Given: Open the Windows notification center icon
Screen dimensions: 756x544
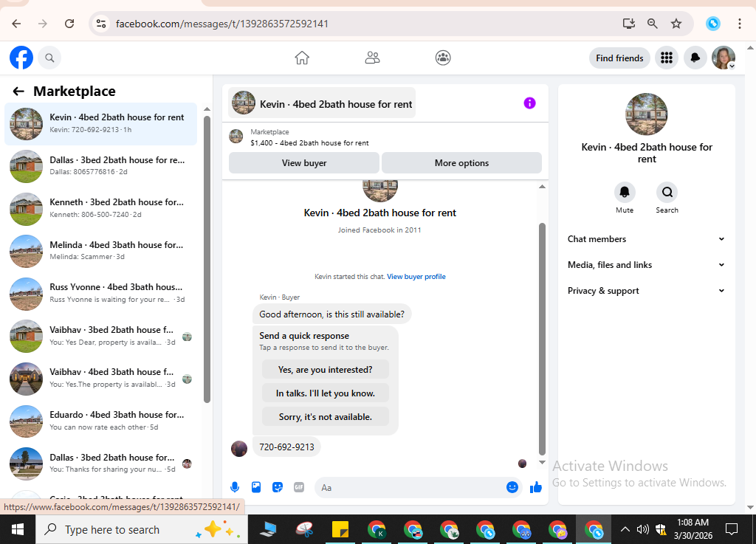Looking at the screenshot, I should 732,529.
